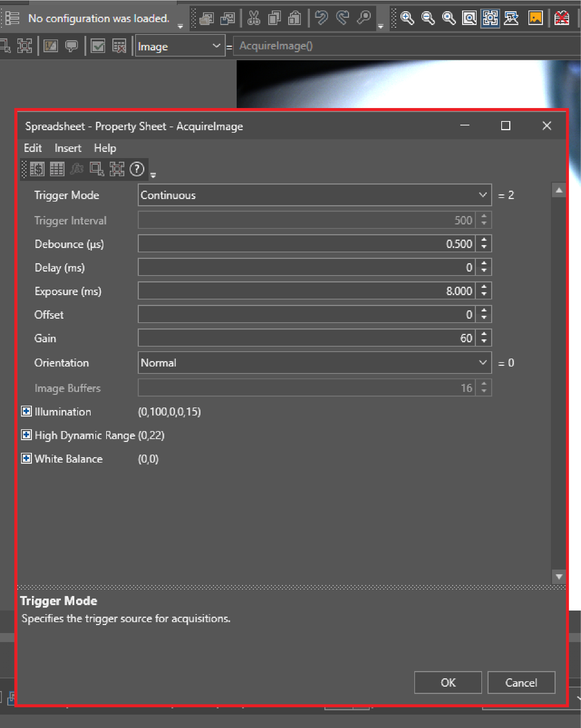581x728 pixels.
Task: Click the zoom out magnifier icon
Action: pos(428,18)
